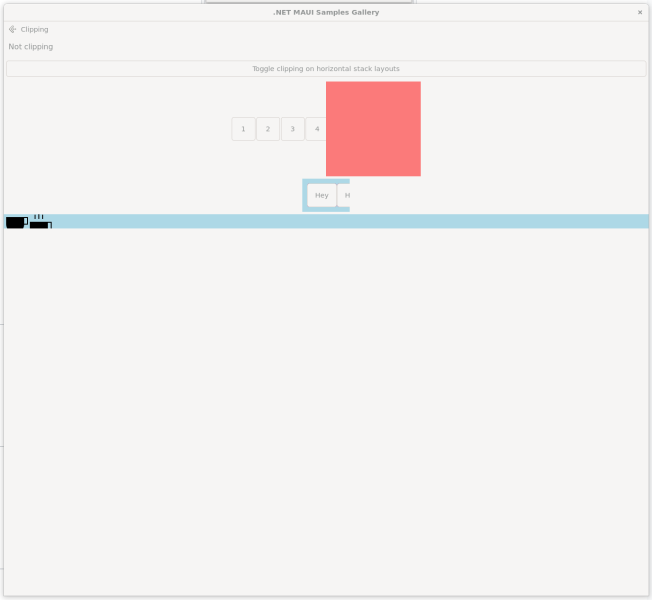Image resolution: width=652 pixels, height=600 pixels.
Task: Click the light blue border left of Hey
Action: (x=305, y=196)
